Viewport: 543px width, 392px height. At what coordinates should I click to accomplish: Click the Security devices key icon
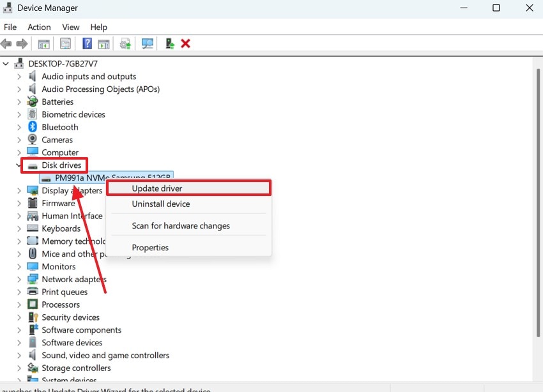[33, 317]
